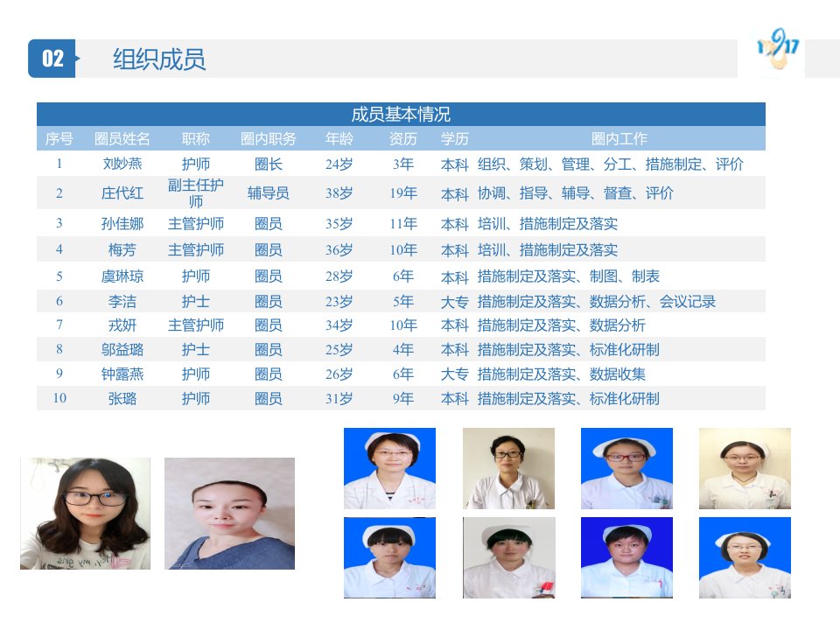This screenshot has height=630, width=840.
Task: Click the hand logo in top right
Action: (x=777, y=50)
